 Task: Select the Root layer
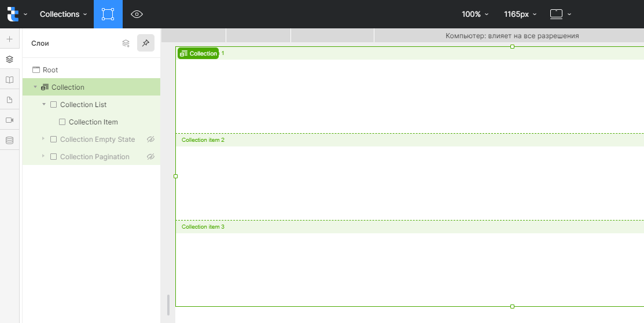[91, 70]
